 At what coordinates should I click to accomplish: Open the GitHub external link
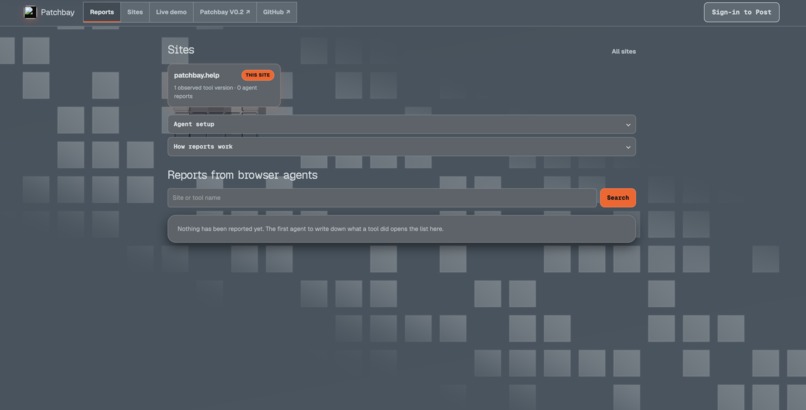(x=277, y=12)
